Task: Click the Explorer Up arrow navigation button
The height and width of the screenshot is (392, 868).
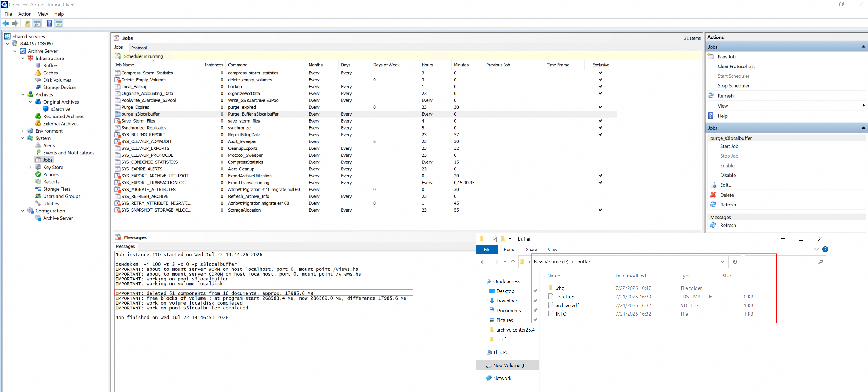Action: coord(513,262)
